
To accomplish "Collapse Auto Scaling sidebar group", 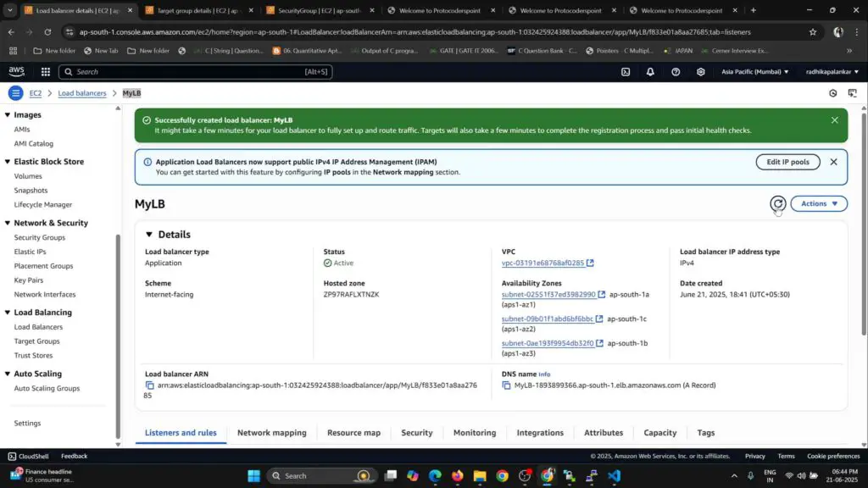I will [7, 374].
